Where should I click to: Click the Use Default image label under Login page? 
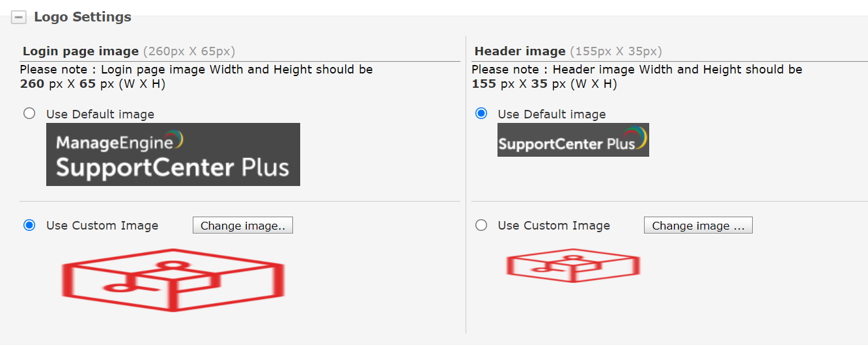(x=100, y=114)
